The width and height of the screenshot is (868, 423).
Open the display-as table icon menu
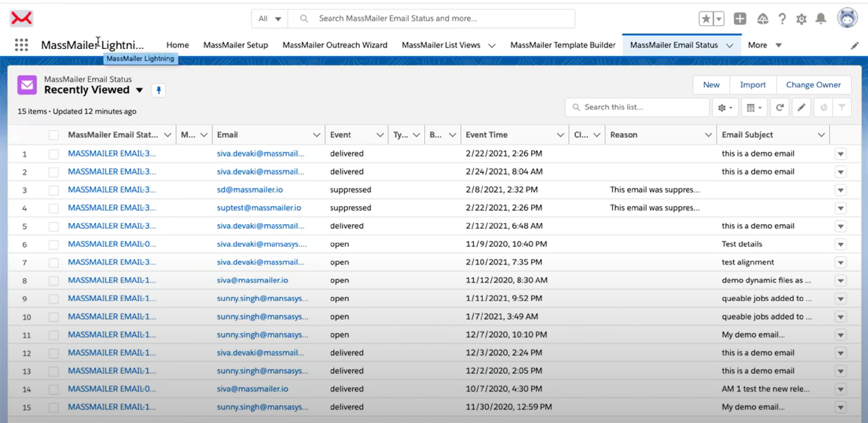[x=754, y=108]
